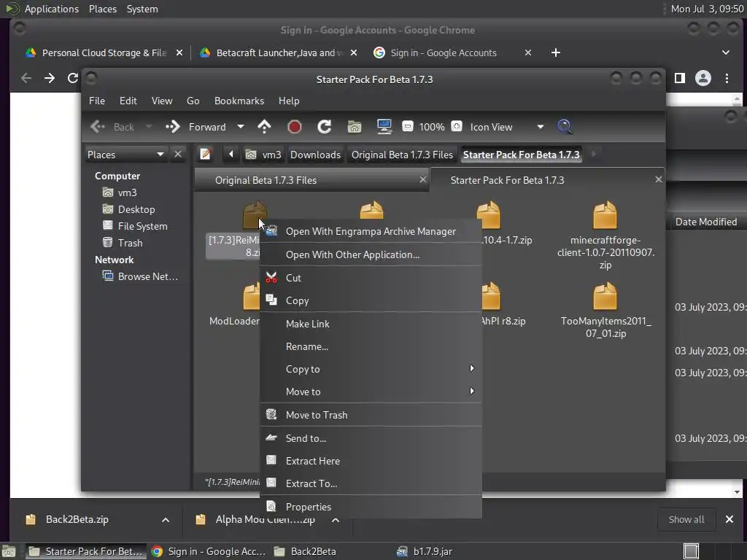Select Trash in sidebar

(x=123, y=243)
